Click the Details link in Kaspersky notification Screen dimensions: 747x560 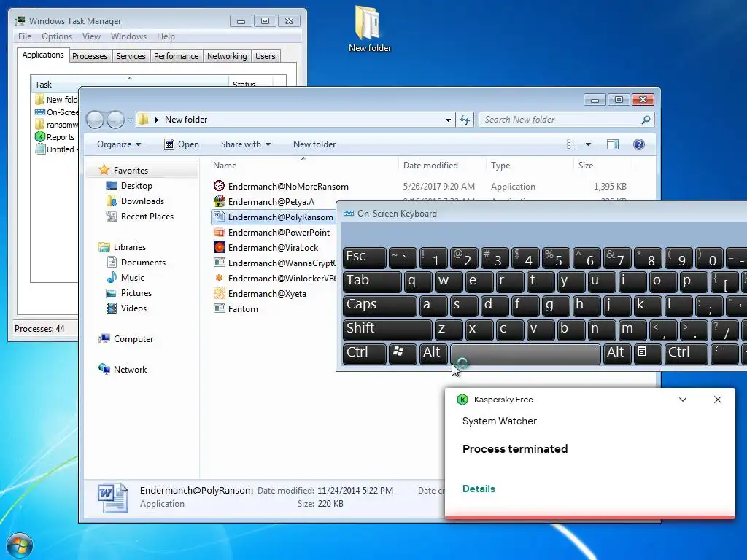click(479, 489)
